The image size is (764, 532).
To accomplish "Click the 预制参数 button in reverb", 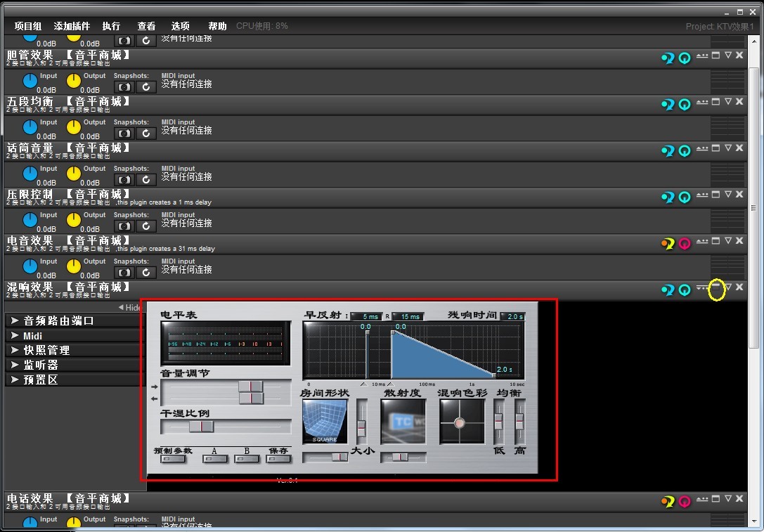I will pos(173,459).
